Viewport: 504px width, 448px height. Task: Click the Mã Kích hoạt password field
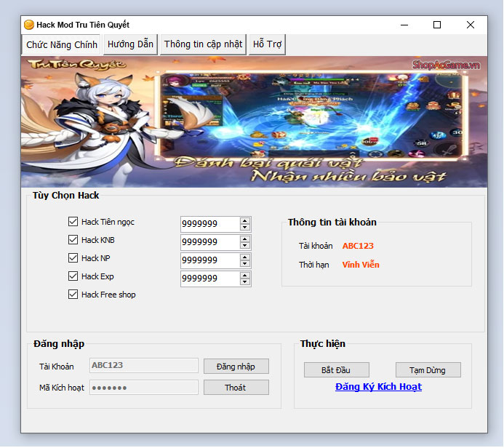(144, 388)
